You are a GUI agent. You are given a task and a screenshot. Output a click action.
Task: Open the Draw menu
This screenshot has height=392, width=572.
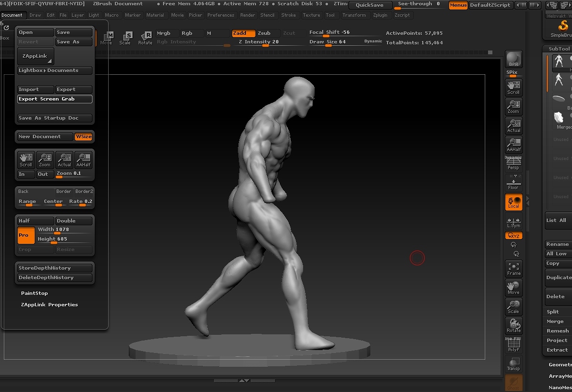click(35, 15)
